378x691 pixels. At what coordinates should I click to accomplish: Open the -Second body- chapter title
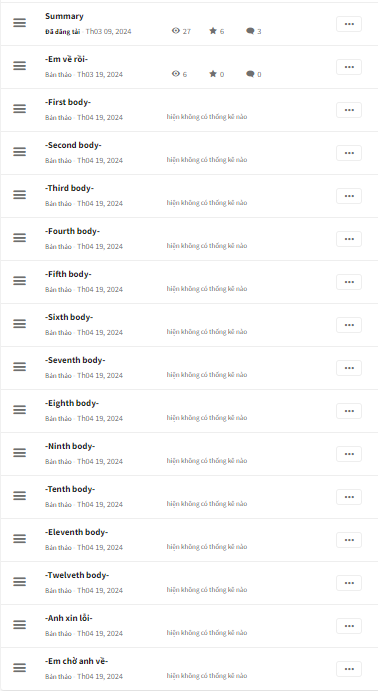coord(73,145)
